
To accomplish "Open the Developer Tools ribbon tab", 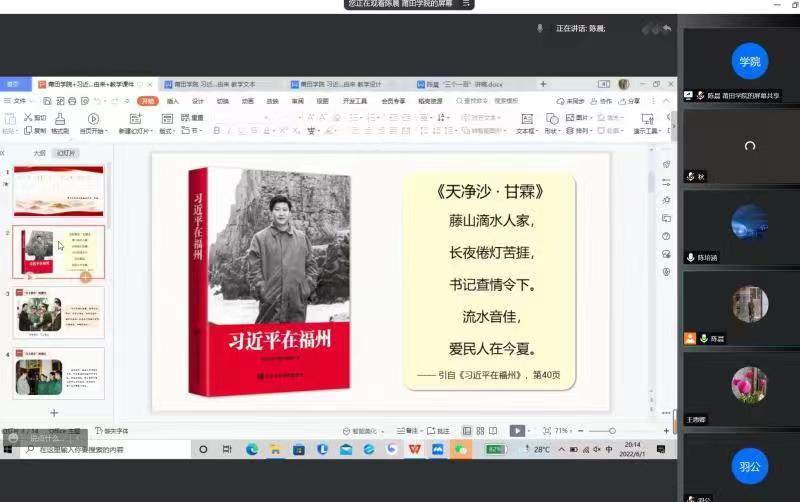I will click(355, 101).
